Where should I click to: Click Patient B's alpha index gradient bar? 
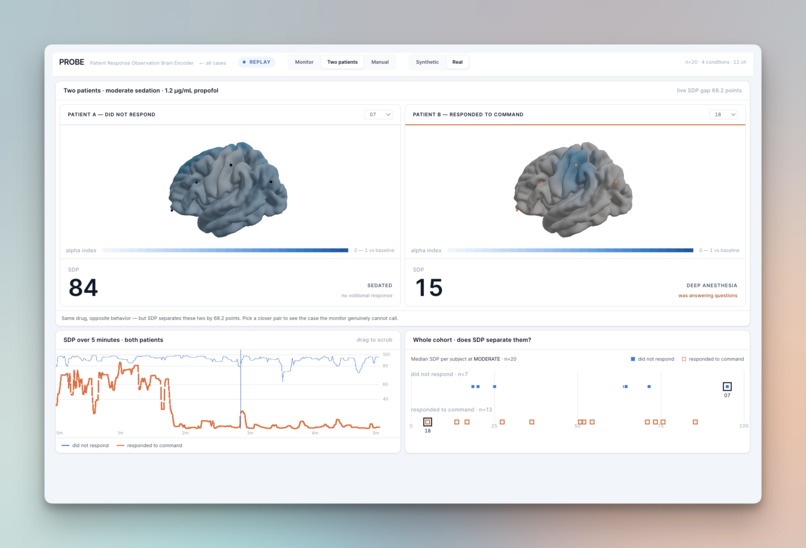[x=570, y=250]
